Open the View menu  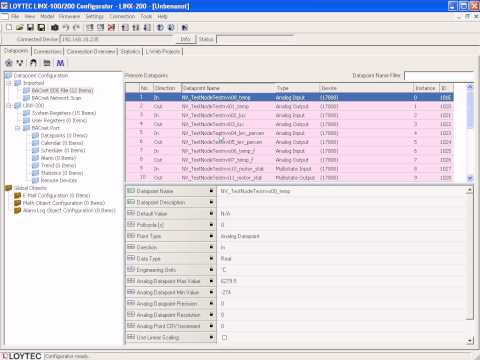point(30,16)
